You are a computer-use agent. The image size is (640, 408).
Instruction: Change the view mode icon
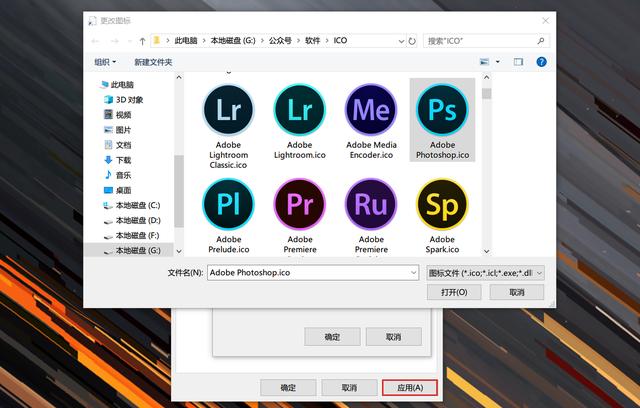click(x=484, y=62)
